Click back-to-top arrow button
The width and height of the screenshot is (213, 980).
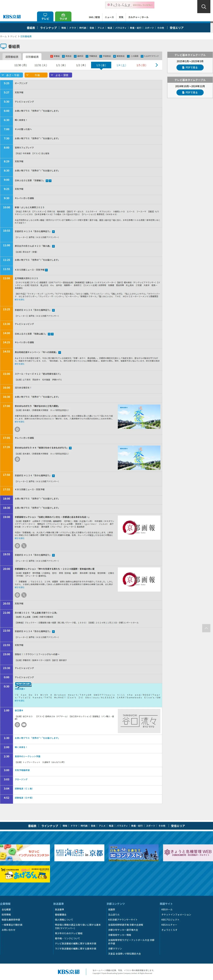tap(206, 628)
